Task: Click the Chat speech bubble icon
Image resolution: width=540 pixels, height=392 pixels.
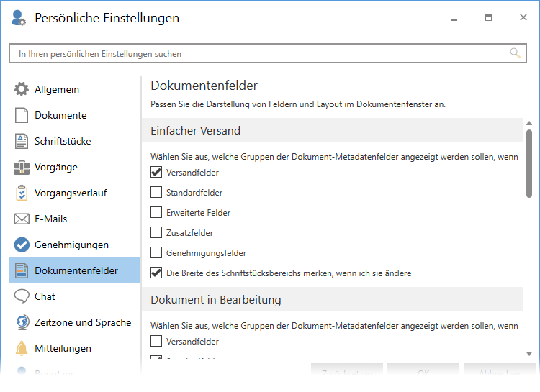Action: pyautogui.click(x=22, y=296)
